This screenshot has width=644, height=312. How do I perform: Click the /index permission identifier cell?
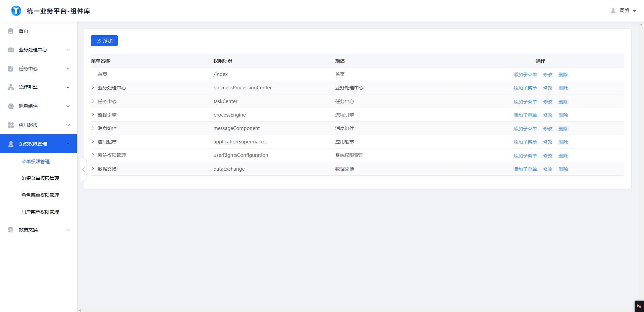click(x=221, y=74)
